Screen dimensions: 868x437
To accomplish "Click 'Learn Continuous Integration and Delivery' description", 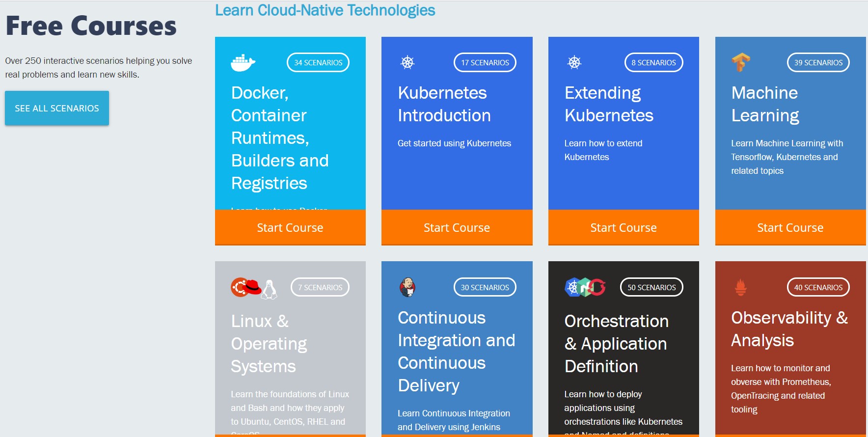I will 454,420.
